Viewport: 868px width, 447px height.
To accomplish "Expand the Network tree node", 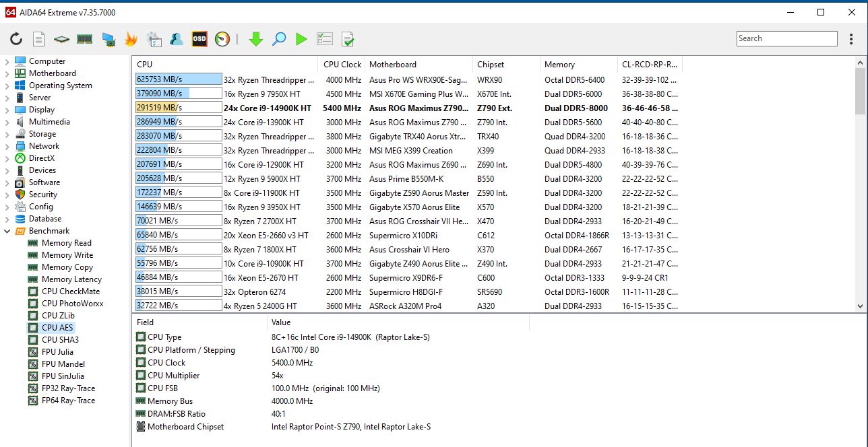I will pyautogui.click(x=7, y=146).
